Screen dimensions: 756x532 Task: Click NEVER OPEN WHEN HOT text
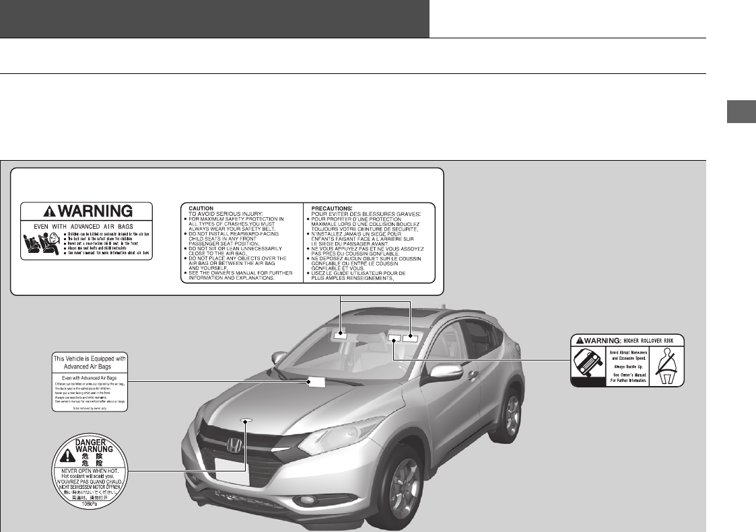coord(90,470)
